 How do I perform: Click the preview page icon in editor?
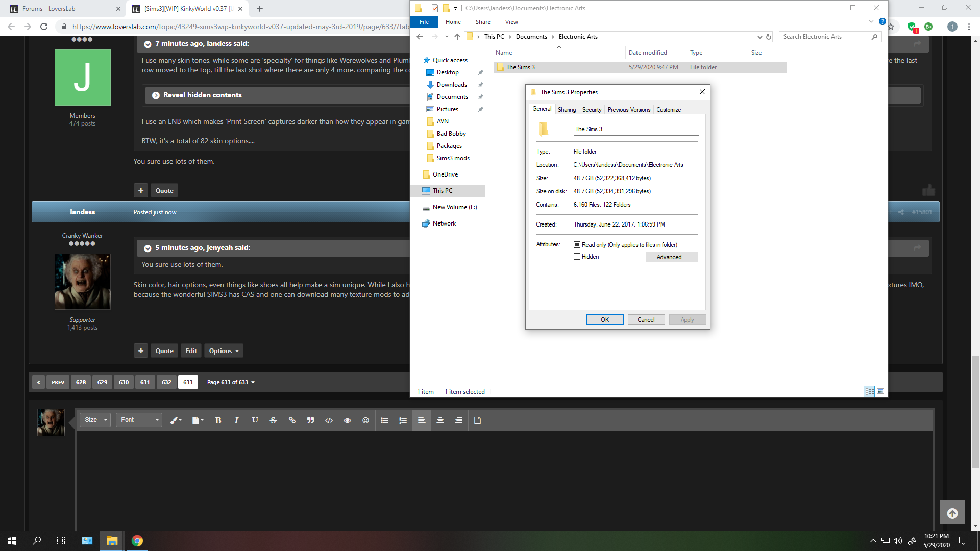pos(477,420)
